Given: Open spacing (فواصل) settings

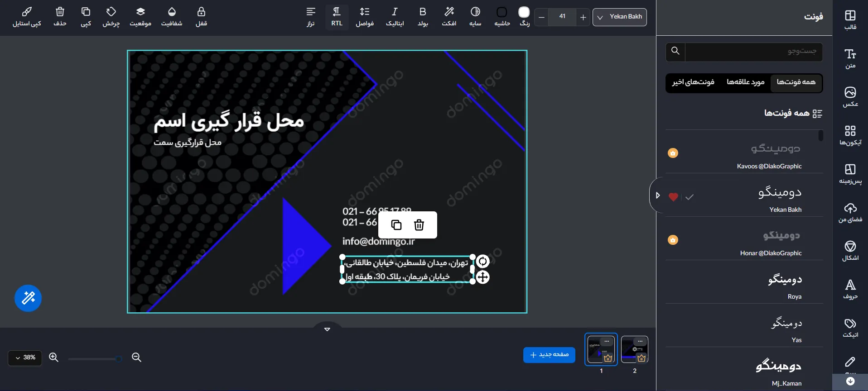Looking at the screenshot, I should click(x=365, y=17).
